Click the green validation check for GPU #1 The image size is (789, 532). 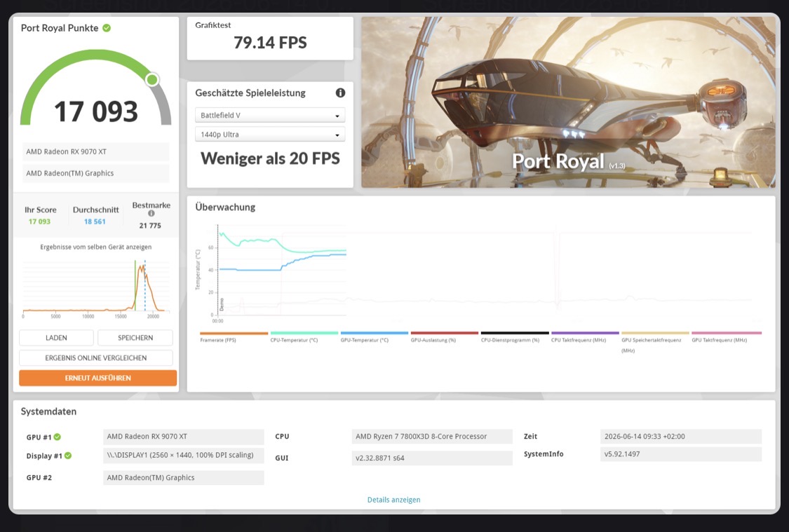tap(58, 437)
